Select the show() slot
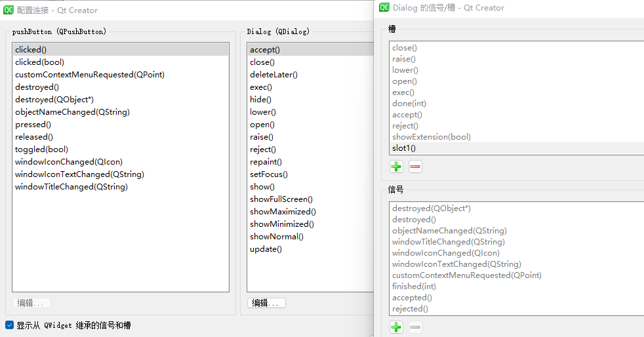The width and height of the screenshot is (644, 337). point(310,187)
